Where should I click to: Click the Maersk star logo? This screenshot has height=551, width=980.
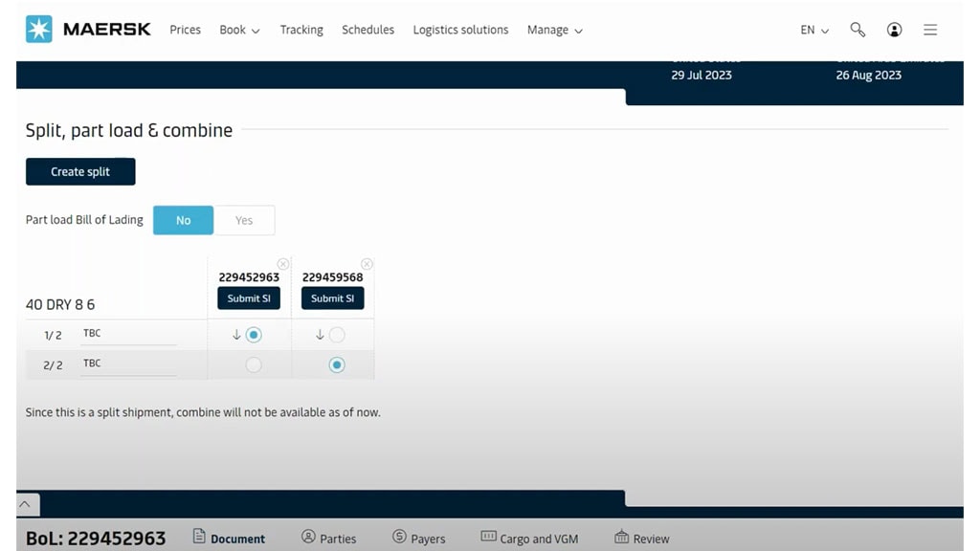pyautogui.click(x=37, y=29)
